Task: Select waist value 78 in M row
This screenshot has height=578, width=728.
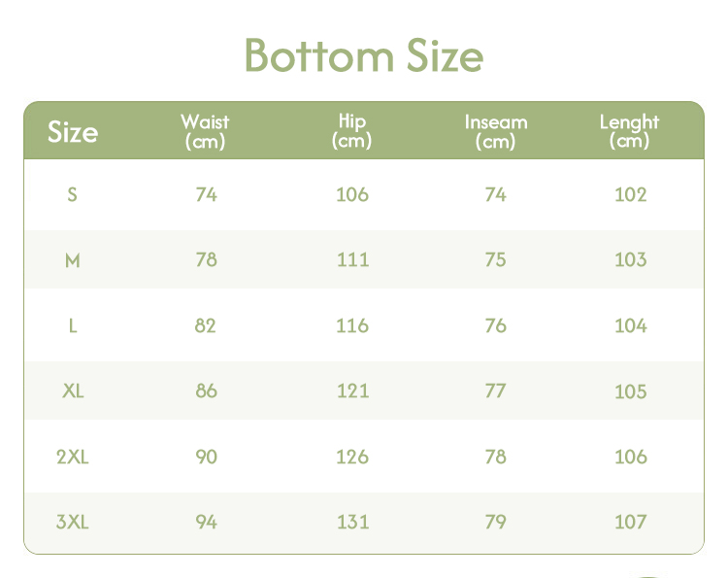Action: 206,260
